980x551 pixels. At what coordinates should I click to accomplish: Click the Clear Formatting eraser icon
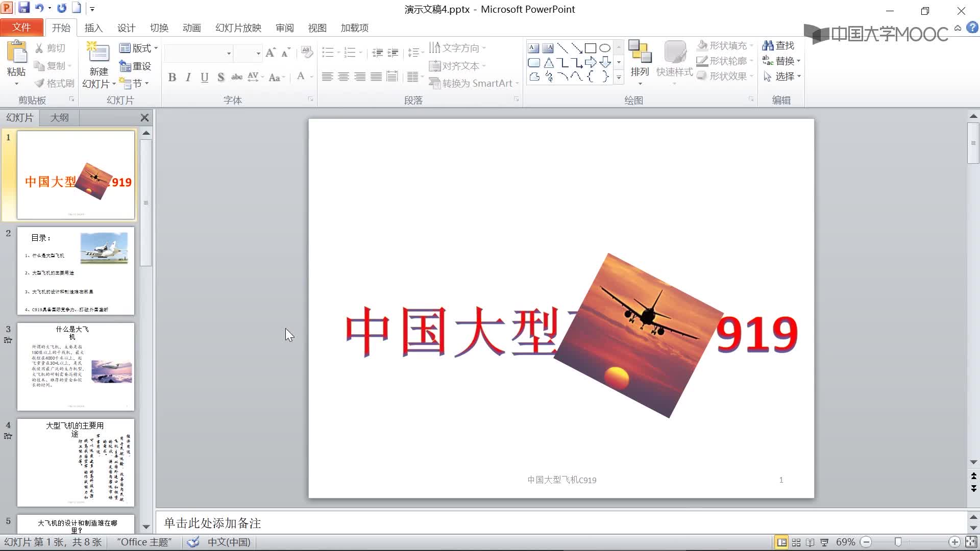(x=307, y=52)
